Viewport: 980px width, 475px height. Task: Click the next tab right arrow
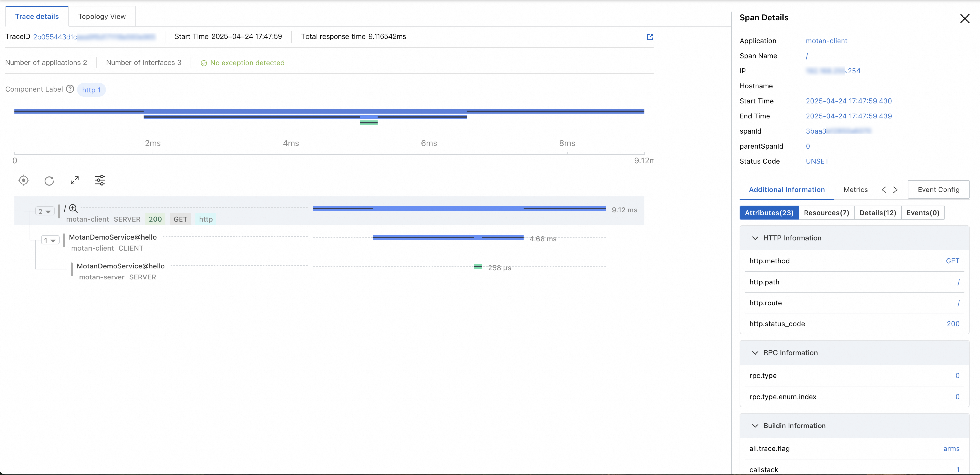896,190
